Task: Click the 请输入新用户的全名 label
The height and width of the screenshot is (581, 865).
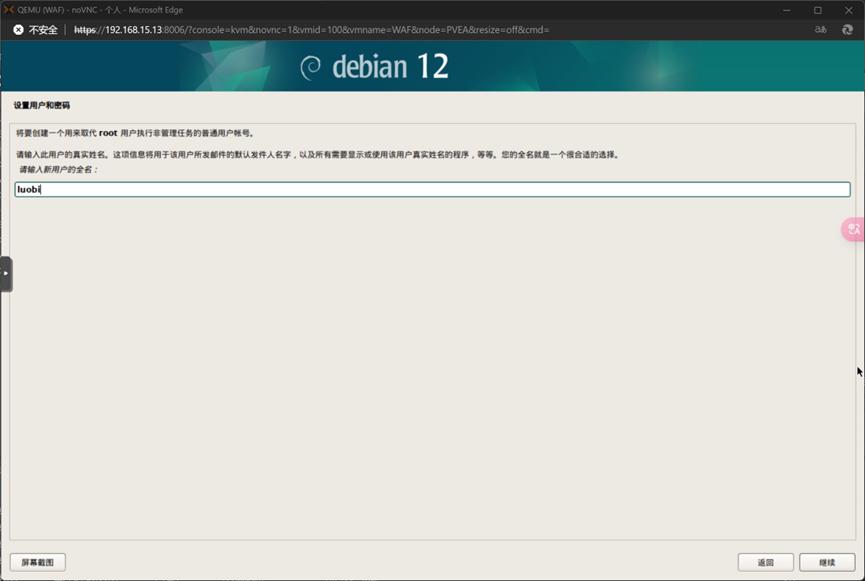Action: point(58,169)
